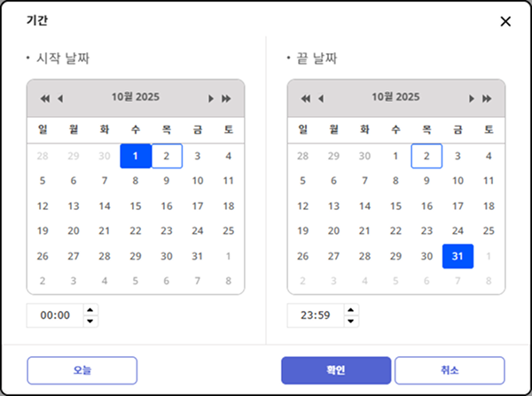Click the 오늘 (Today) button
Image resolution: width=532 pixels, height=396 pixels.
82,369
